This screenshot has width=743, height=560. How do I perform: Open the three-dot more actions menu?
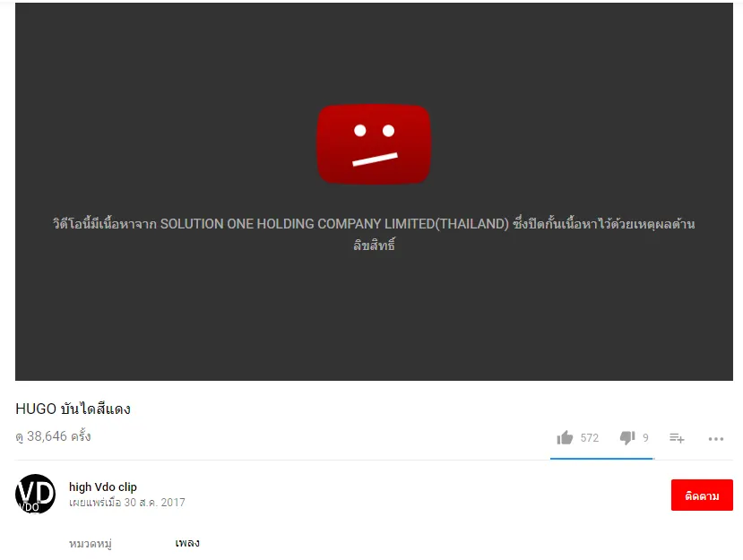(x=715, y=439)
